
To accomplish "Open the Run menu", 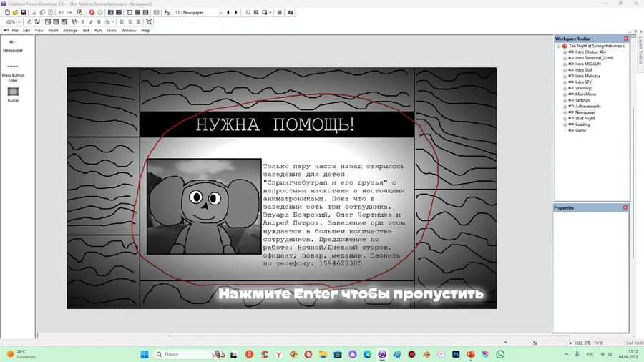I will click(98, 30).
